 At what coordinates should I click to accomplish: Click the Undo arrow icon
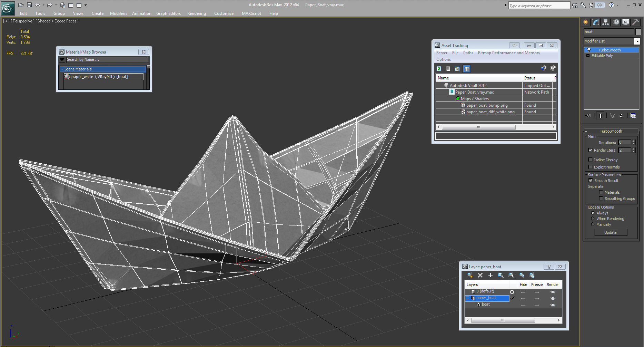point(38,5)
